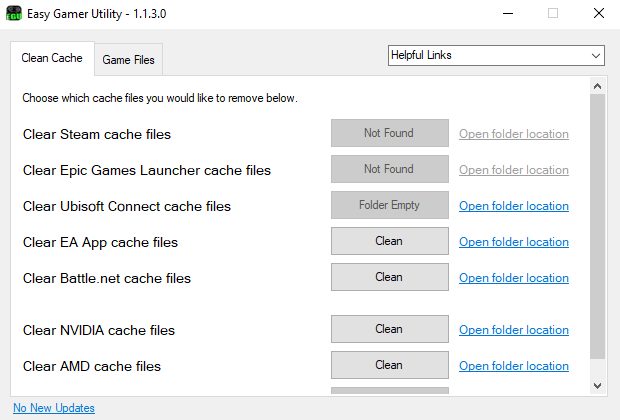Click Not Found button for Epic Games Launcher
The width and height of the screenshot is (620, 420).
click(390, 169)
